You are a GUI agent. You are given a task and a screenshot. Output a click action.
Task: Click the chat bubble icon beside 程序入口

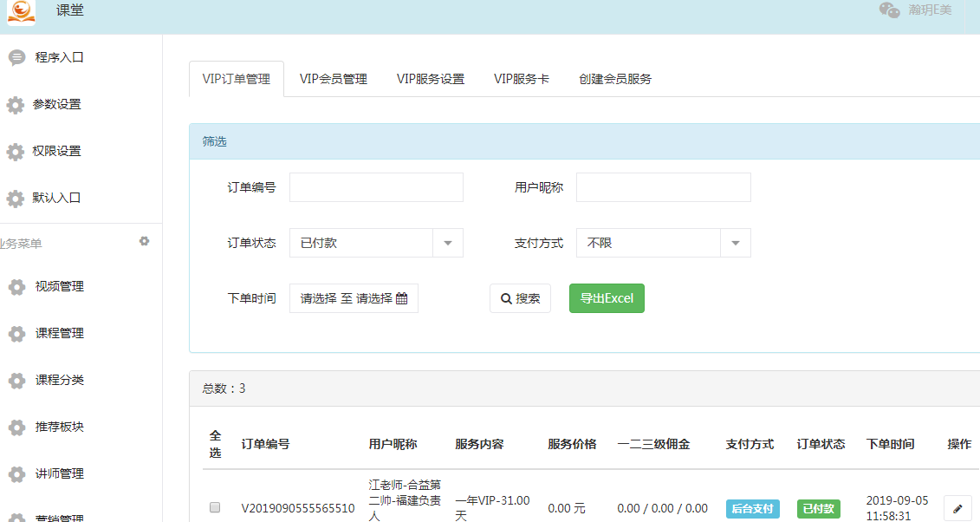point(16,58)
